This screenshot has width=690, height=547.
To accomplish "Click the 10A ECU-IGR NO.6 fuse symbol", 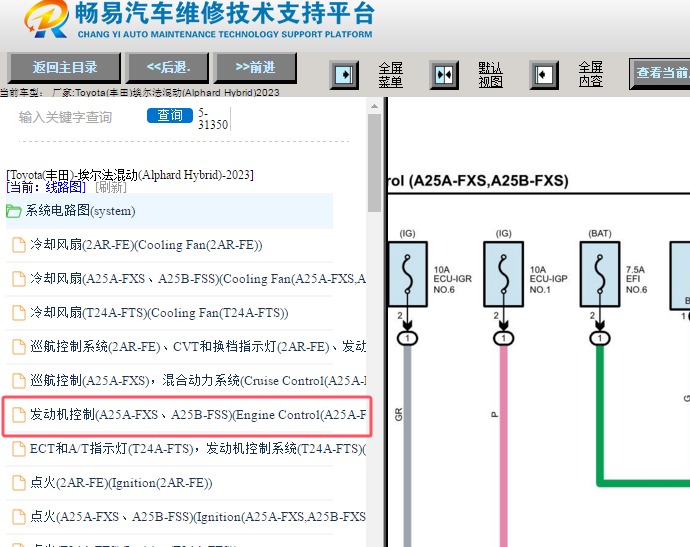I will [407, 274].
